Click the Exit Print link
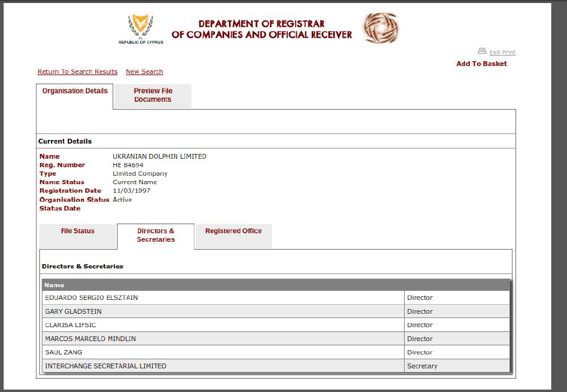This screenshot has height=392, width=567. pos(502,53)
